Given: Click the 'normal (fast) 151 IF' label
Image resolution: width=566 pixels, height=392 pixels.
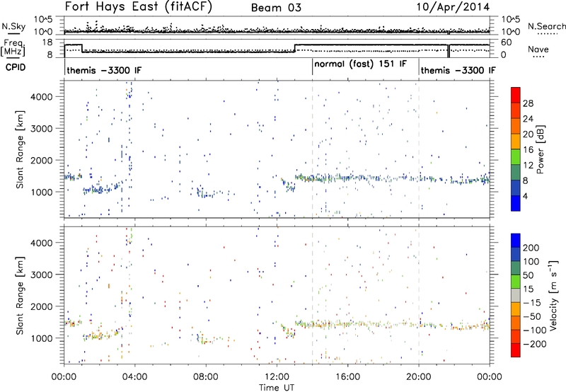Looking at the screenshot, I should coord(360,64).
